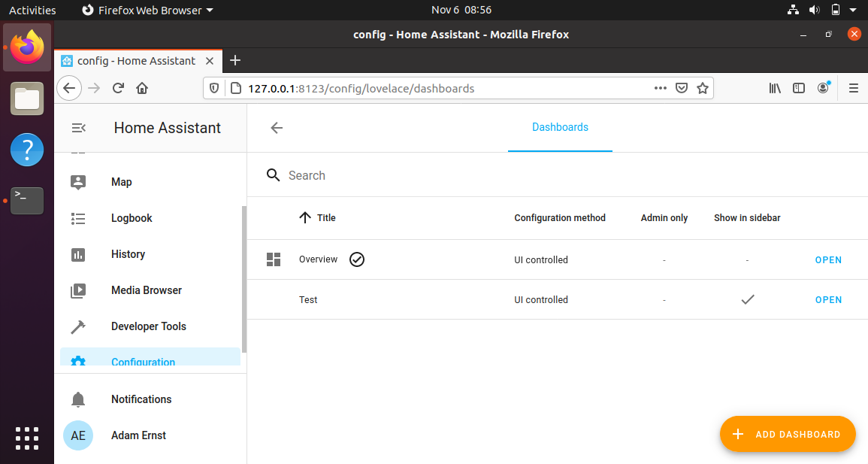868x464 pixels.
Task: Open the Firefox Web Browser app menu
Action: point(148,10)
